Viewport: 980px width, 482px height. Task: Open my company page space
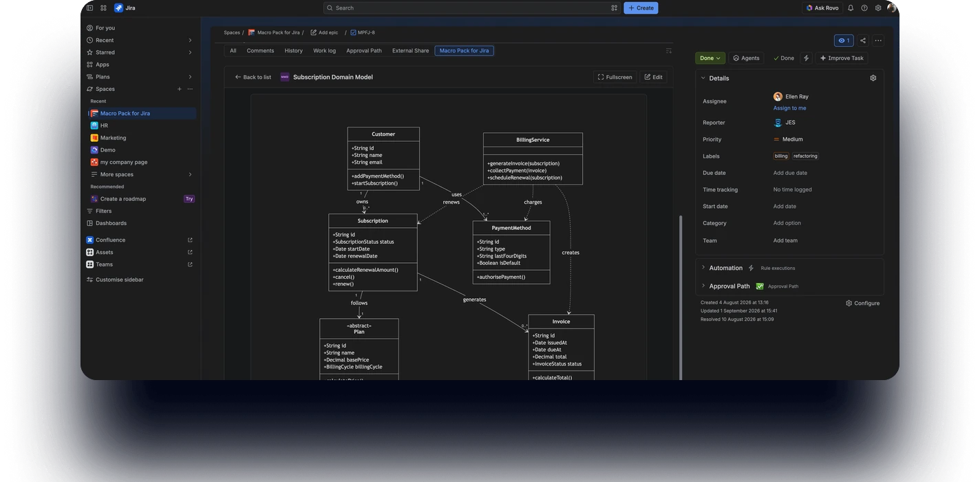pyautogui.click(x=142, y=162)
